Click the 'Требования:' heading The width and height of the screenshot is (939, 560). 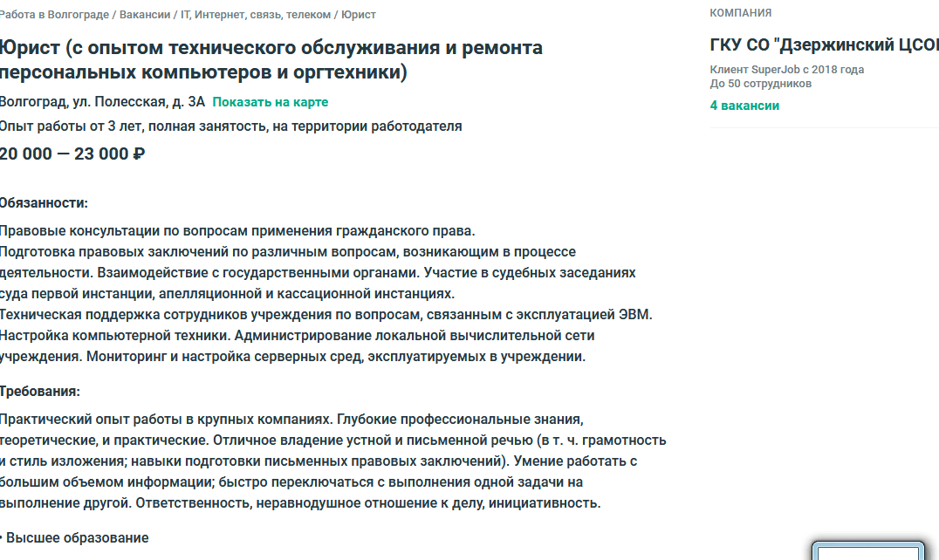point(39,392)
